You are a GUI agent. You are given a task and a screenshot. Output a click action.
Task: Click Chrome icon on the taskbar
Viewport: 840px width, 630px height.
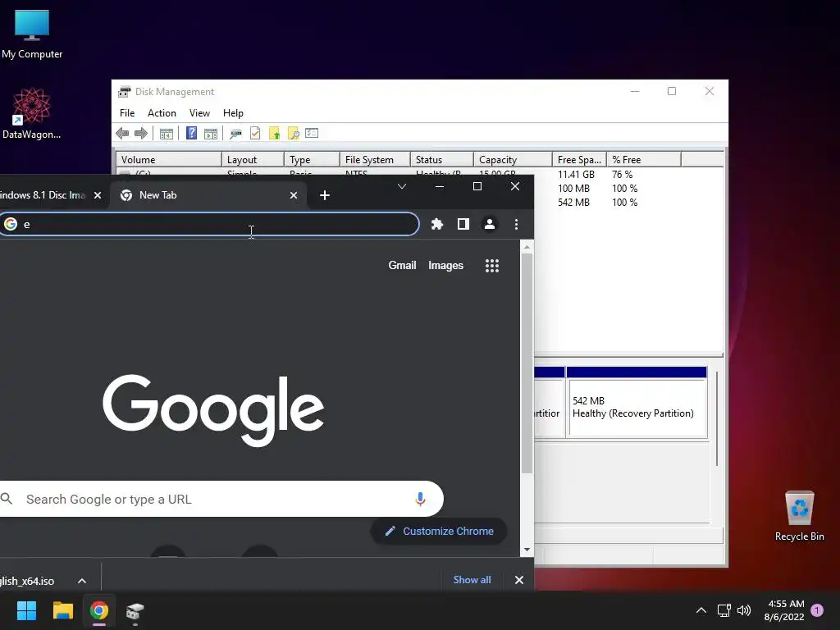[98, 610]
